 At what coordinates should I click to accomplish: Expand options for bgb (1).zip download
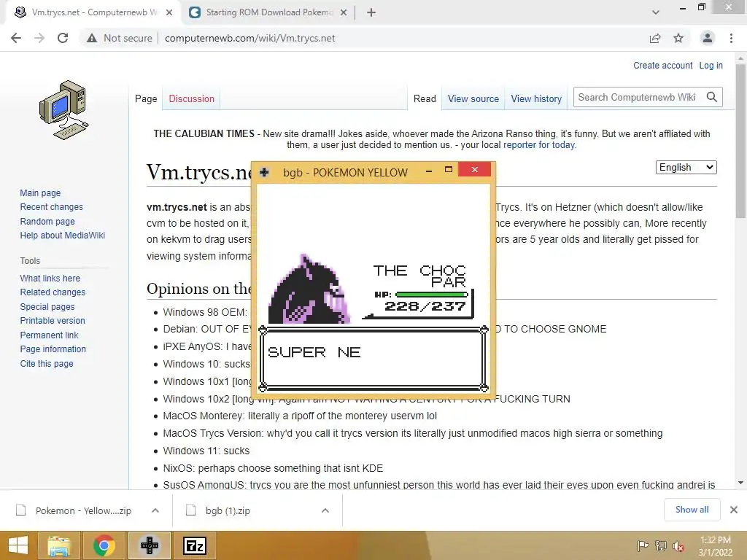(325, 510)
